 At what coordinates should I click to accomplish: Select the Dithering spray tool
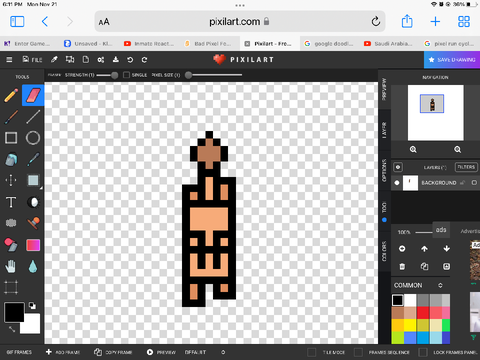click(11, 223)
